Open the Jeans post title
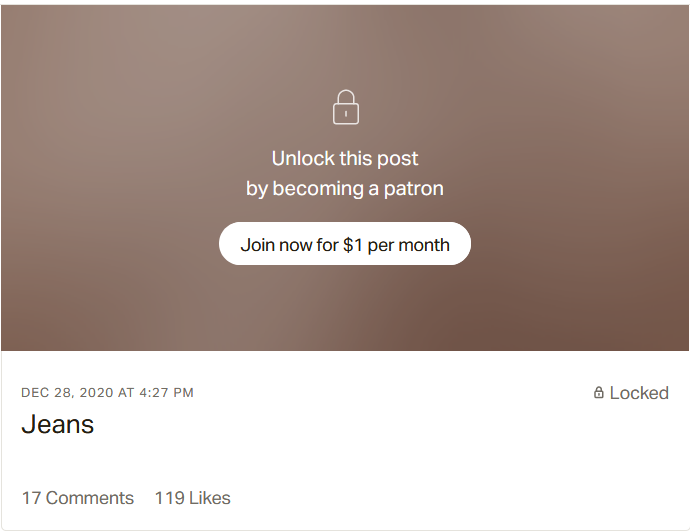This screenshot has width=690, height=531. [58, 424]
